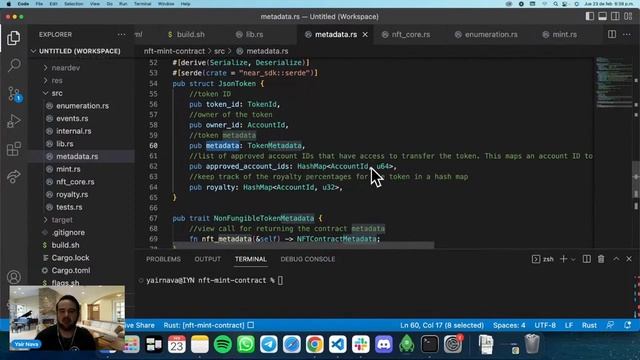Open the Explorer view in activity bar
Screen dimensions: 640x360
pos(13,38)
